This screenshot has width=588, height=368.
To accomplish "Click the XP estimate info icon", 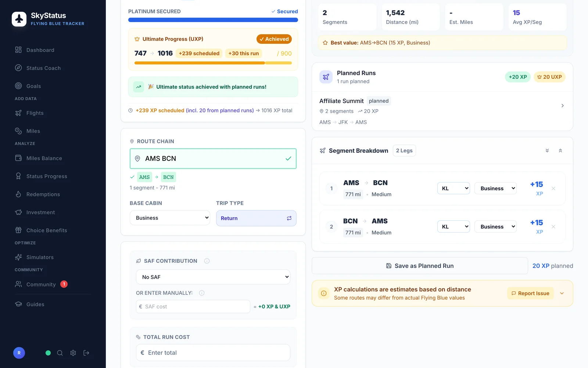I will pos(324,293).
